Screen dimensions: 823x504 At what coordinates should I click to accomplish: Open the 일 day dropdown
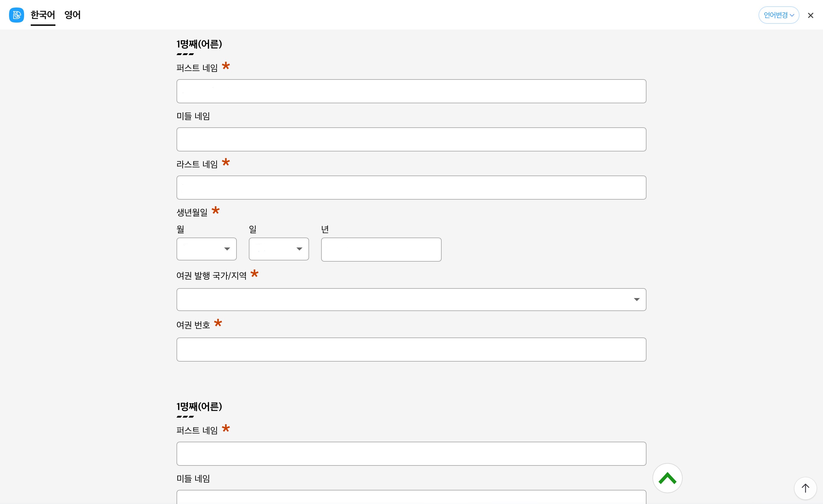pos(279,249)
